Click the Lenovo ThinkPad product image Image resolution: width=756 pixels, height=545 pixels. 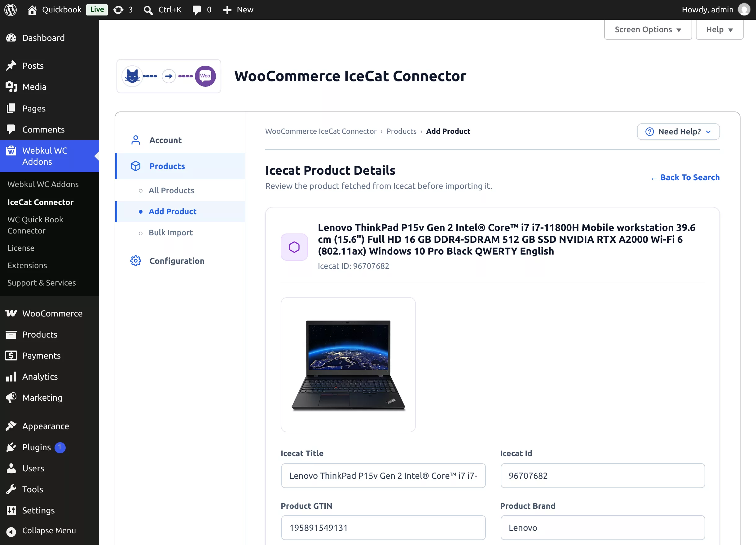348,365
